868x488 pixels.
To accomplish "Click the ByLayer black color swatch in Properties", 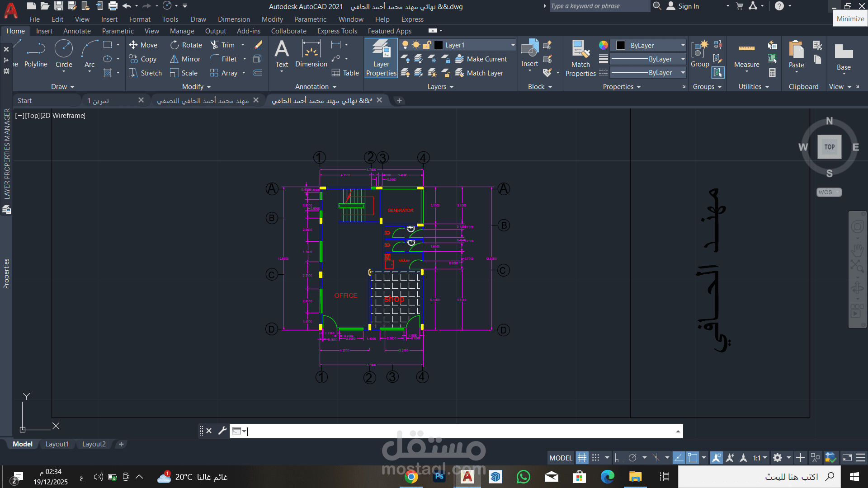I will pyautogui.click(x=621, y=45).
